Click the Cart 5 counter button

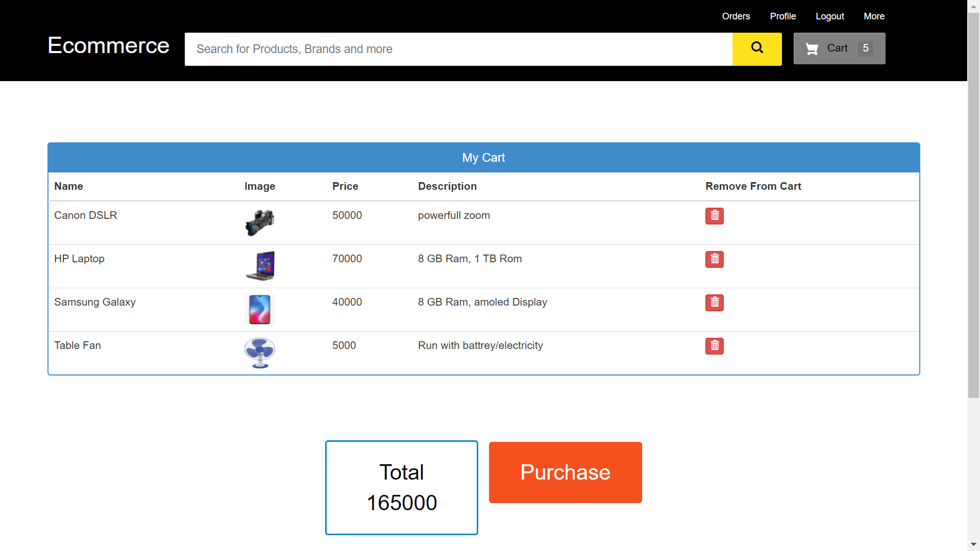[x=839, y=48]
